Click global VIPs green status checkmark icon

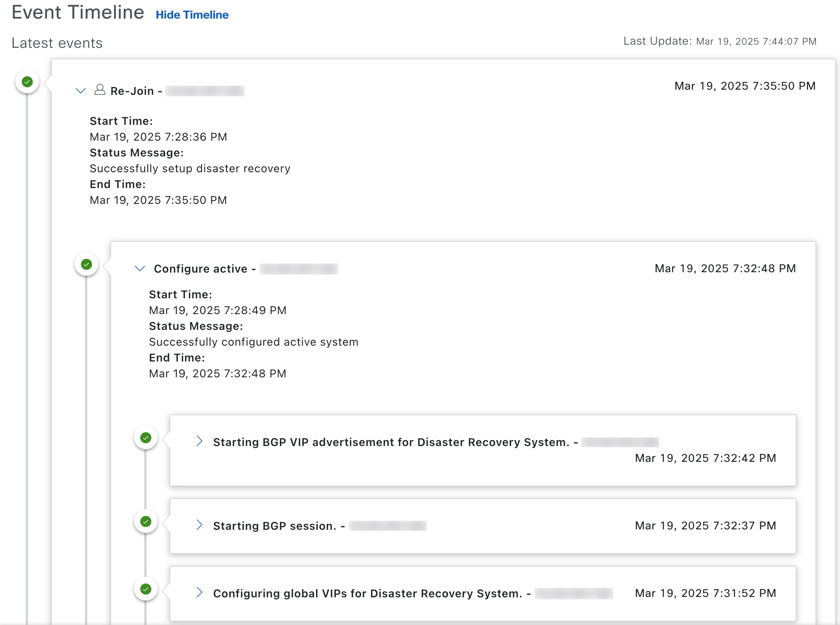146,589
